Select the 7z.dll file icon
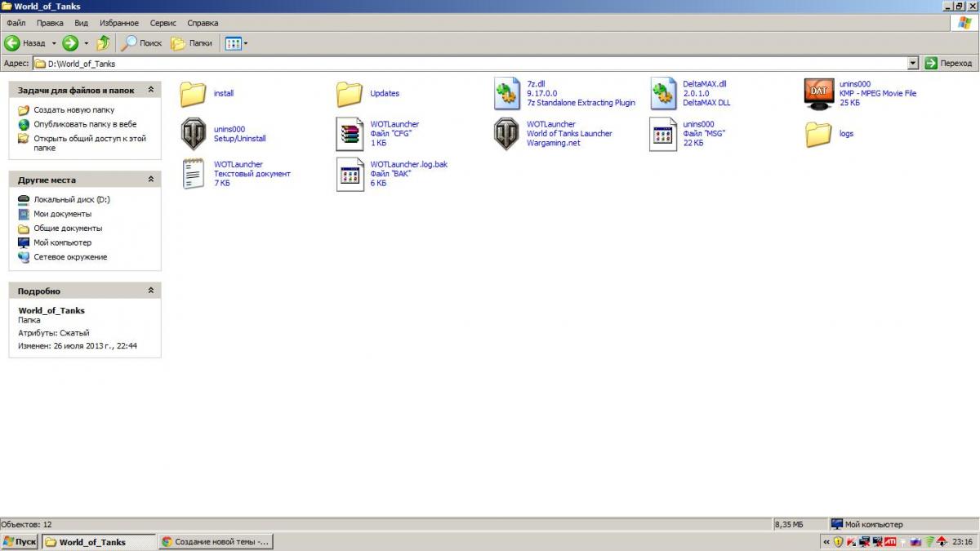The height and width of the screenshot is (551, 980). coord(506,94)
